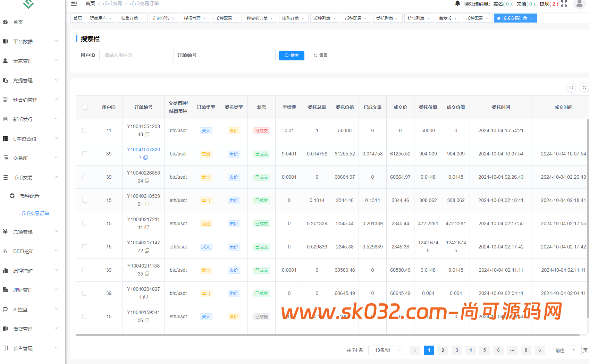Click the 首页 dashboard sidebar icon
Viewport: 589px width, 364px height.
coord(5,22)
